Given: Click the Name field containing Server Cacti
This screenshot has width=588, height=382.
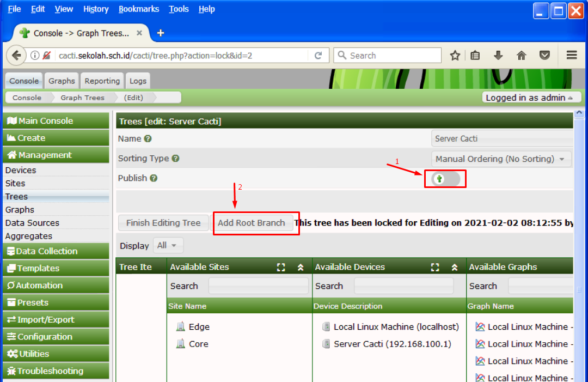Looking at the screenshot, I should [x=501, y=139].
